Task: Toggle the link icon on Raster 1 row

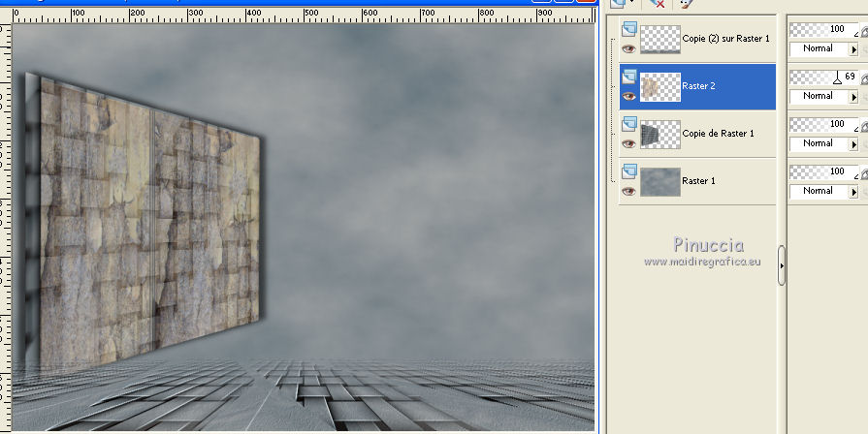Action: pos(863,173)
